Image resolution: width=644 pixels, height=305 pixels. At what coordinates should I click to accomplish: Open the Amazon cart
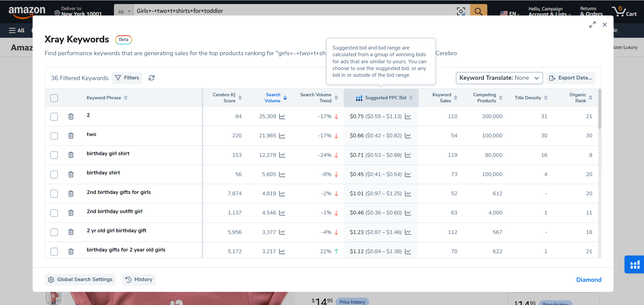click(x=624, y=11)
